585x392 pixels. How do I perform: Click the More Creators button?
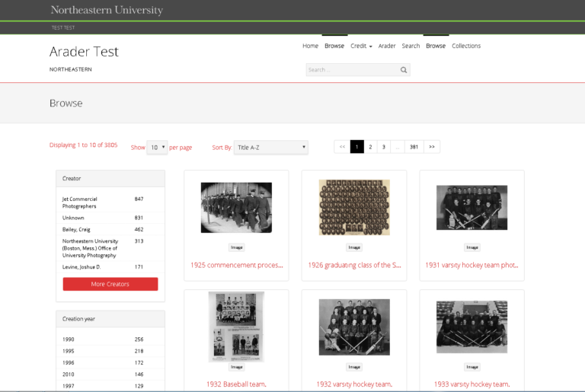[x=110, y=284]
